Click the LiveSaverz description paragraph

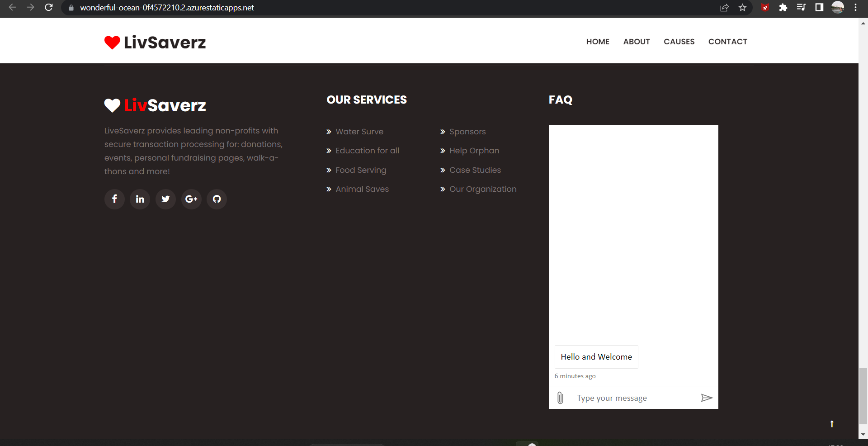[x=193, y=151]
